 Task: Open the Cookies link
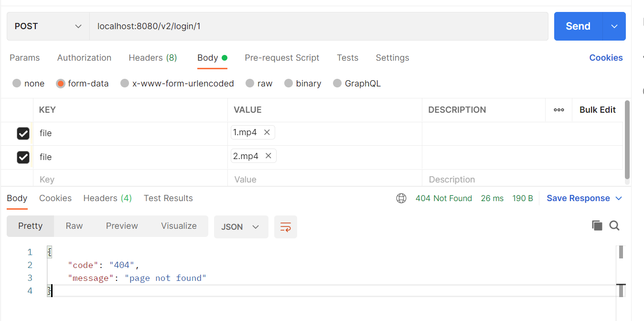pyautogui.click(x=606, y=58)
